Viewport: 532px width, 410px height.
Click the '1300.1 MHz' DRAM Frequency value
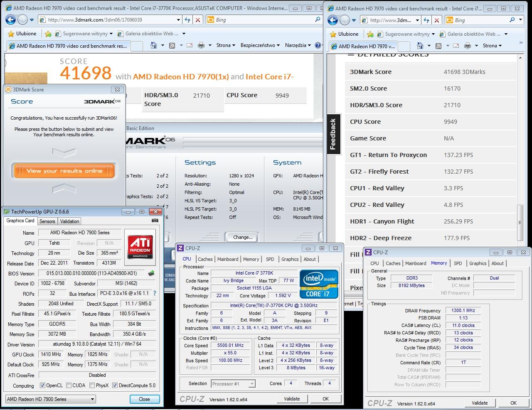[x=463, y=310]
